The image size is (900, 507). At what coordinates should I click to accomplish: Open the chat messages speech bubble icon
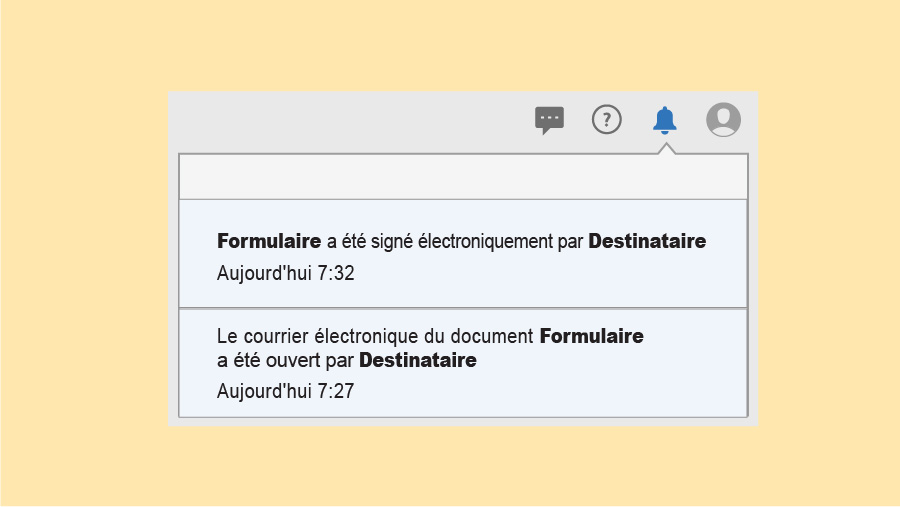pyautogui.click(x=549, y=120)
